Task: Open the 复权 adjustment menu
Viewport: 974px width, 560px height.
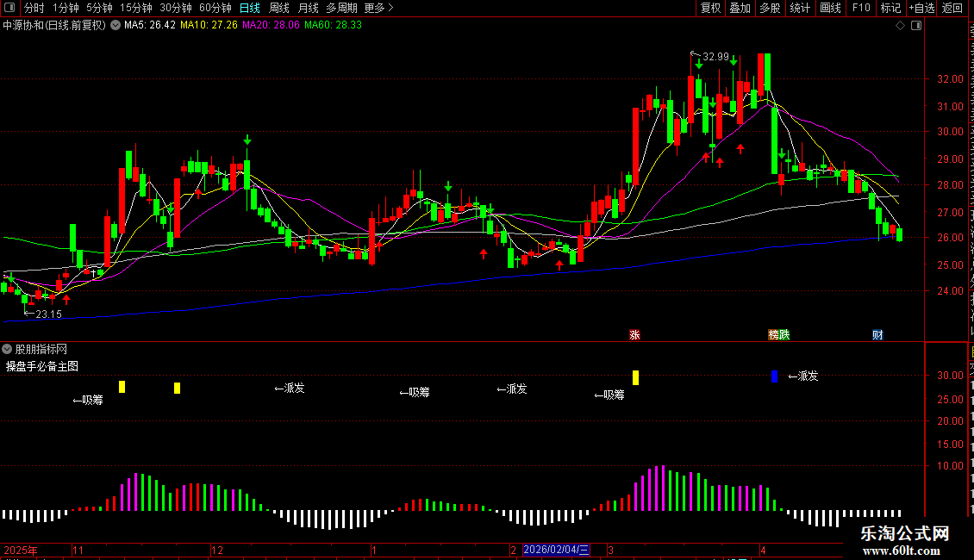Action: pos(710,8)
